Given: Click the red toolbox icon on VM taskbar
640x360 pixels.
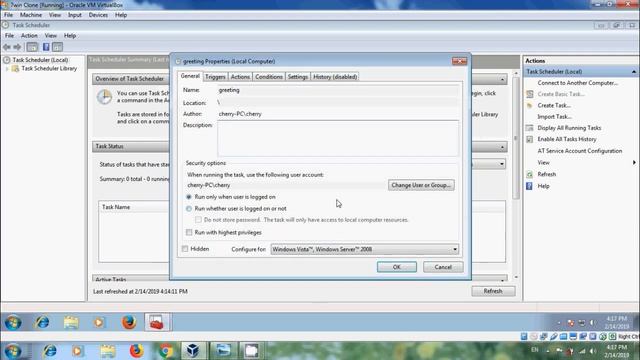Looking at the screenshot, I should coord(157,322).
